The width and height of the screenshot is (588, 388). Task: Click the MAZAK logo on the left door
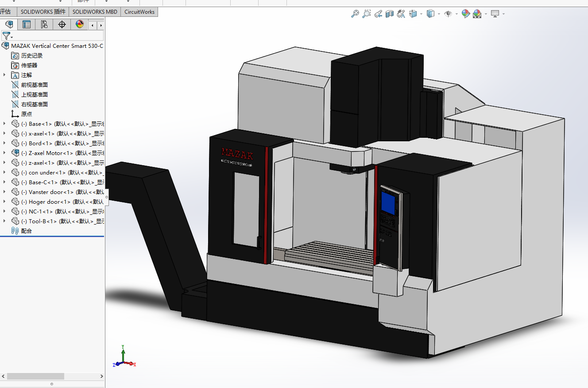tap(237, 154)
